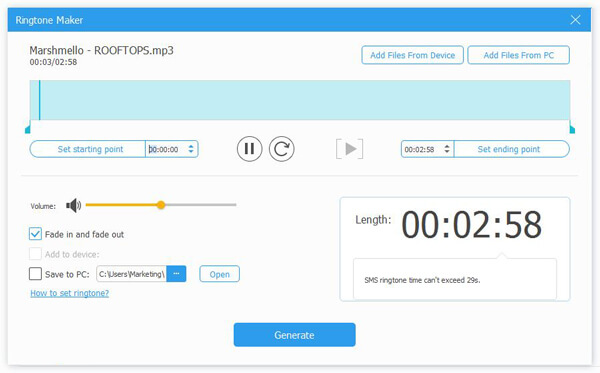The height and width of the screenshot is (373, 600).
Task: Click the Generate button
Action: pyautogui.click(x=295, y=335)
